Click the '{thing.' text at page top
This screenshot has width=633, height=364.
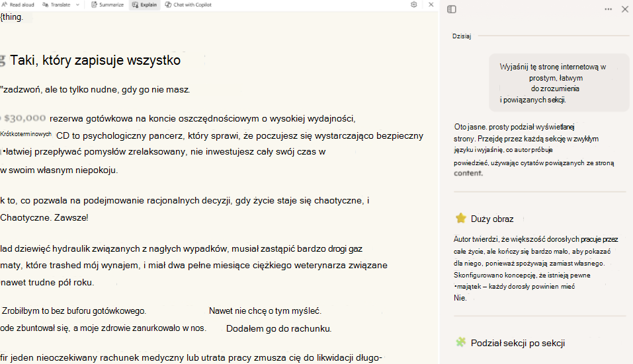point(12,17)
